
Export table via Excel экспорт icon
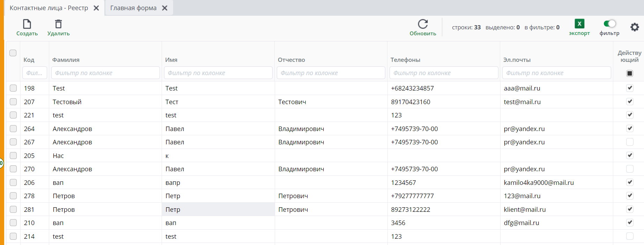(579, 24)
